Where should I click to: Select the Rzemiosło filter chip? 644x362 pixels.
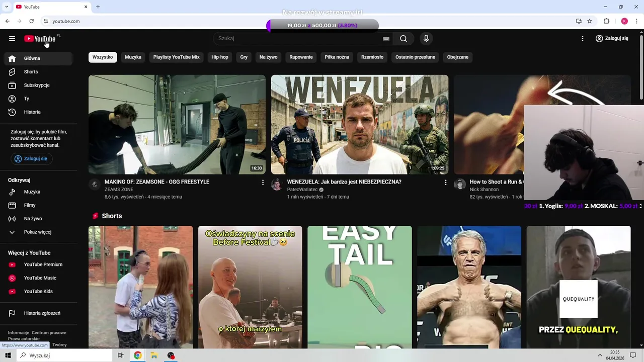[372, 57]
